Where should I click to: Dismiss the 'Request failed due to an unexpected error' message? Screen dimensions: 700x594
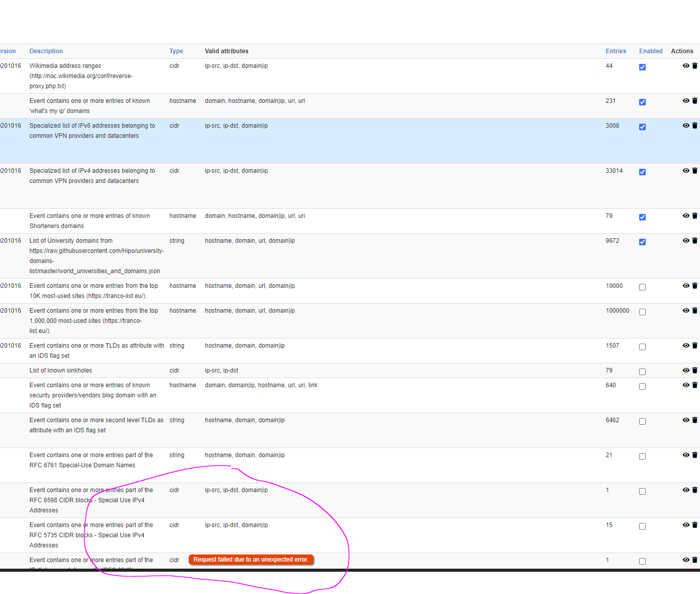coord(251,560)
